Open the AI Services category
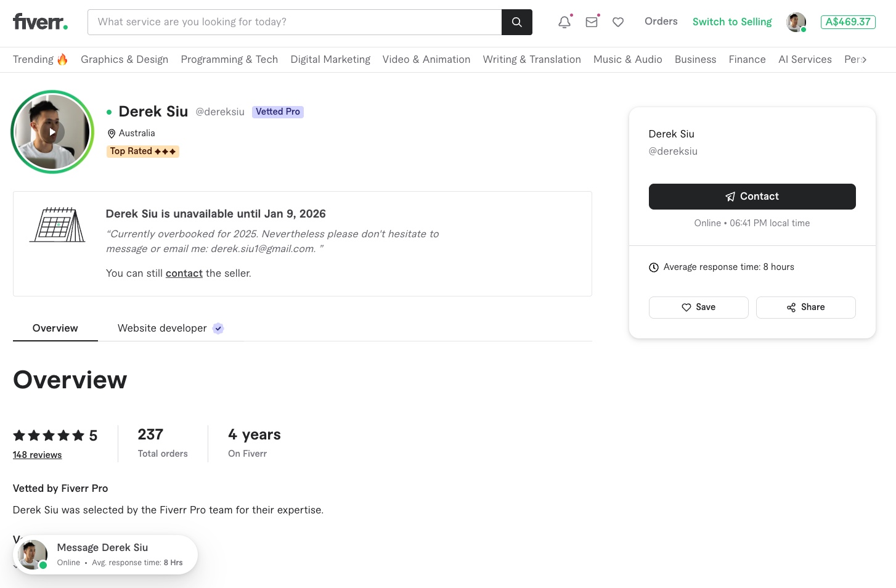This screenshot has height=588, width=896. point(805,59)
